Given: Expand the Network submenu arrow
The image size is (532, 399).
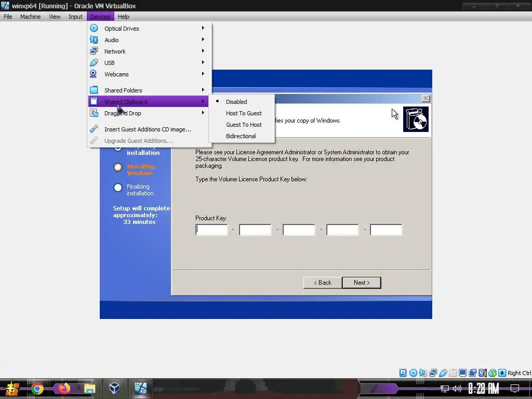Looking at the screenshot, I should (203, 51).
